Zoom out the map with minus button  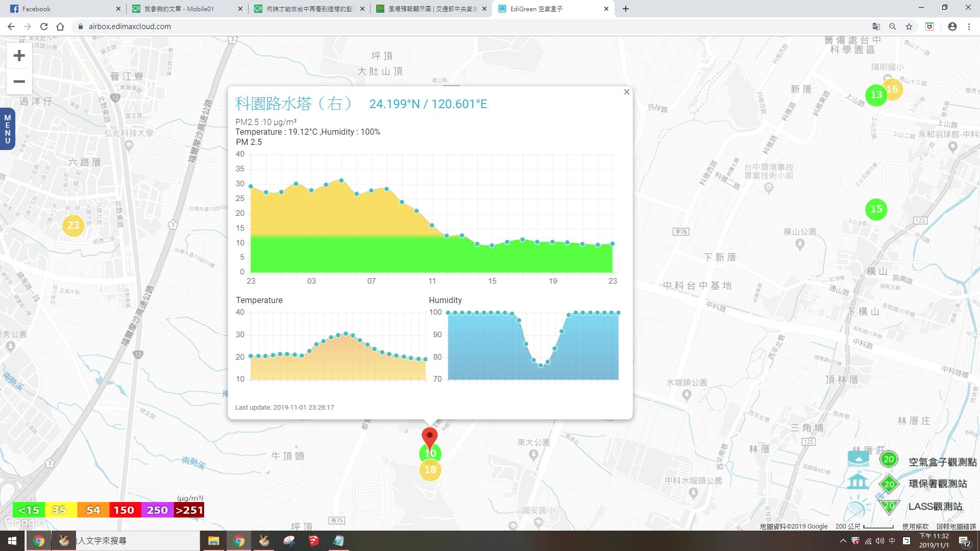[x=19, y=82]
